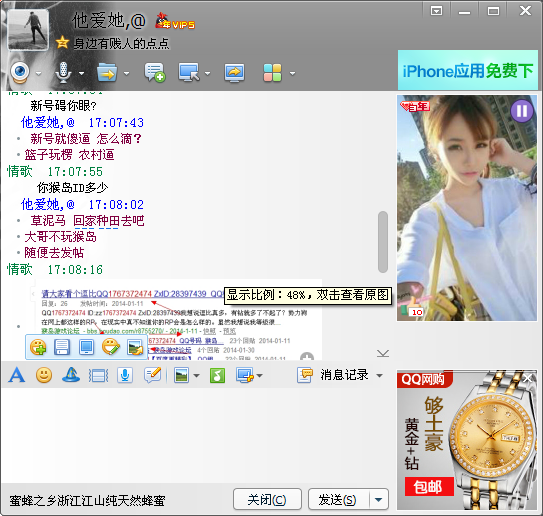This screenshot has height=516, width=543.
Task: Collapse the side panel with double chevron
Action: (x=383, y=353)
